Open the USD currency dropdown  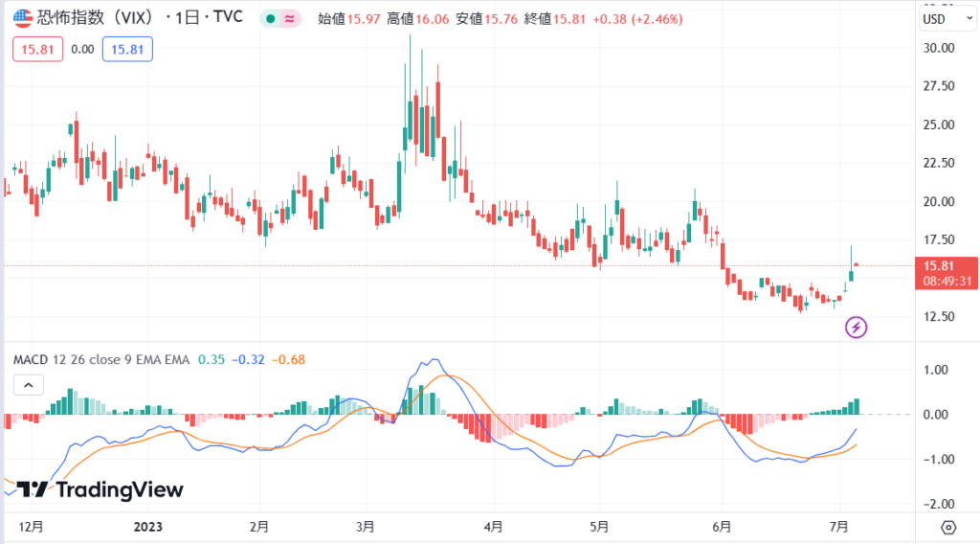tap(947, 19)
